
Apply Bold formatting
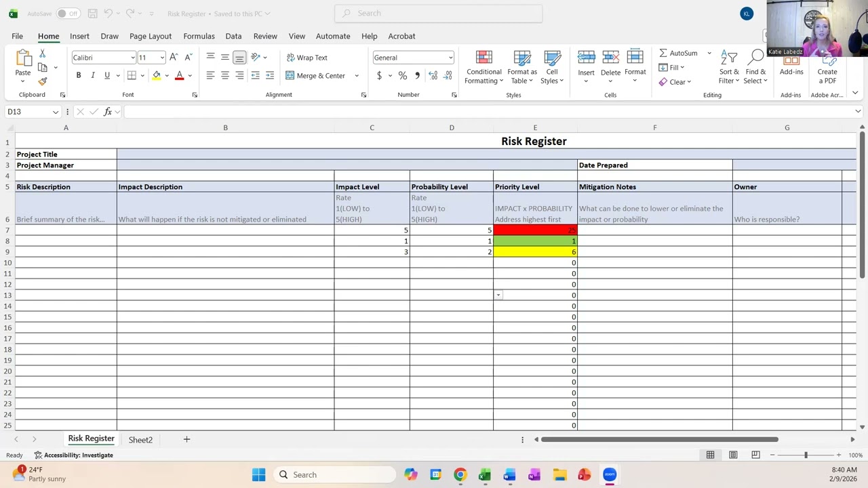pyautogui.click(x=79, y=75)
